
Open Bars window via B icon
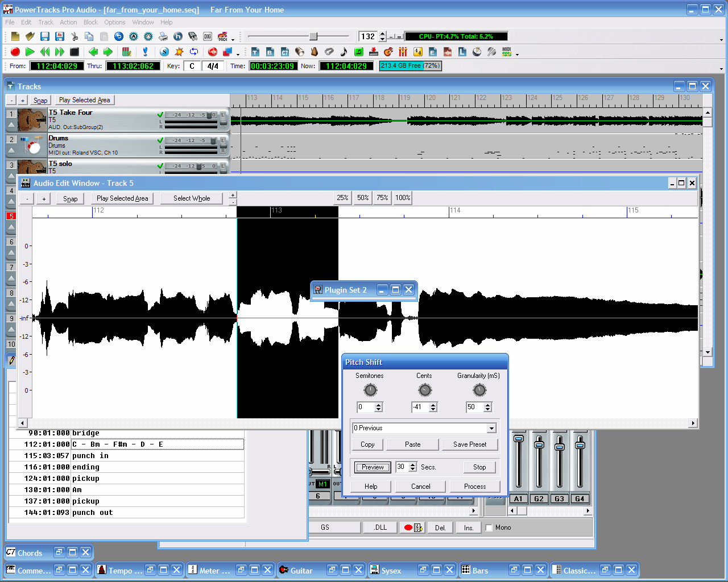tap(270, 52)
